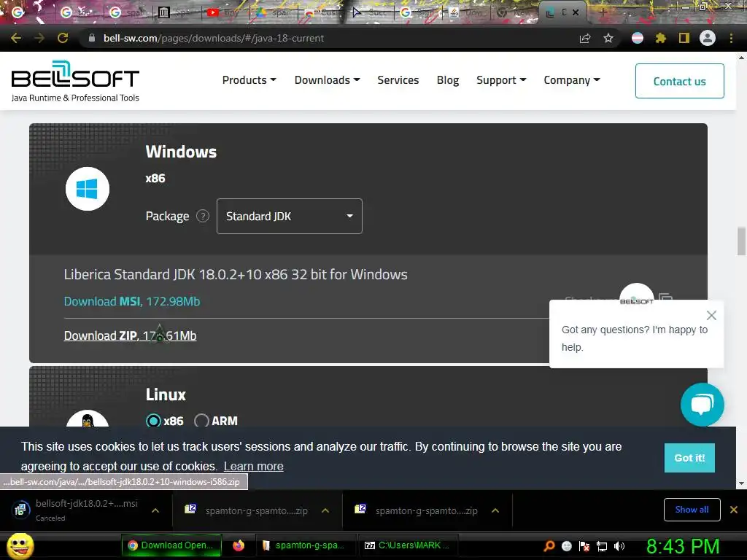Click the flag with red X tray icon
Viewport: 747px width, 560px height.
[x=584, y=546]
